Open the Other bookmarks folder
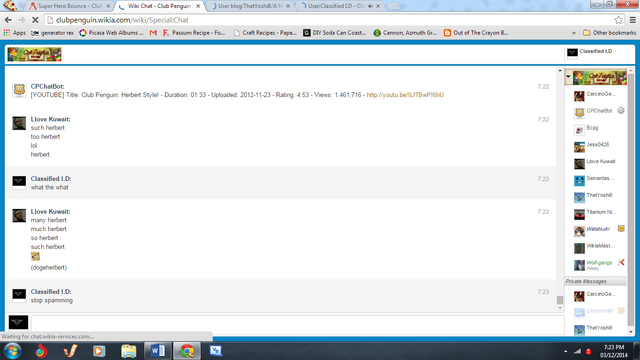 609,33
